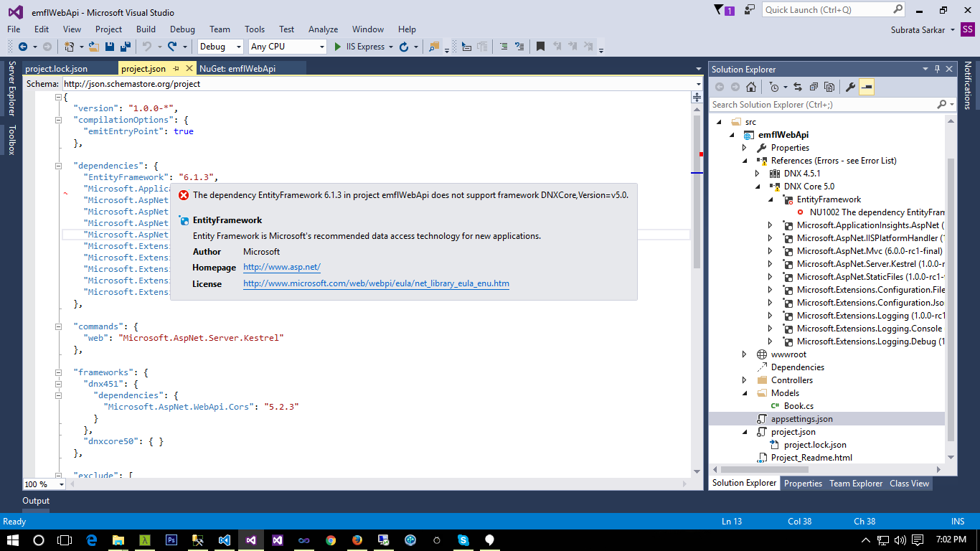980x551 pixels.
Task: Click the Output panel tab at bottom
Action: point(36,501)
